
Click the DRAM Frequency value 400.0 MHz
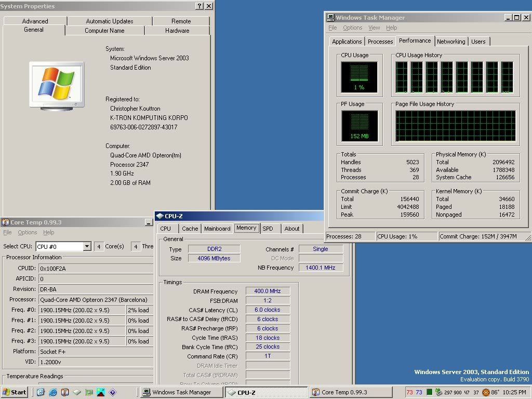pyautogui.click(x=268, y=291)
